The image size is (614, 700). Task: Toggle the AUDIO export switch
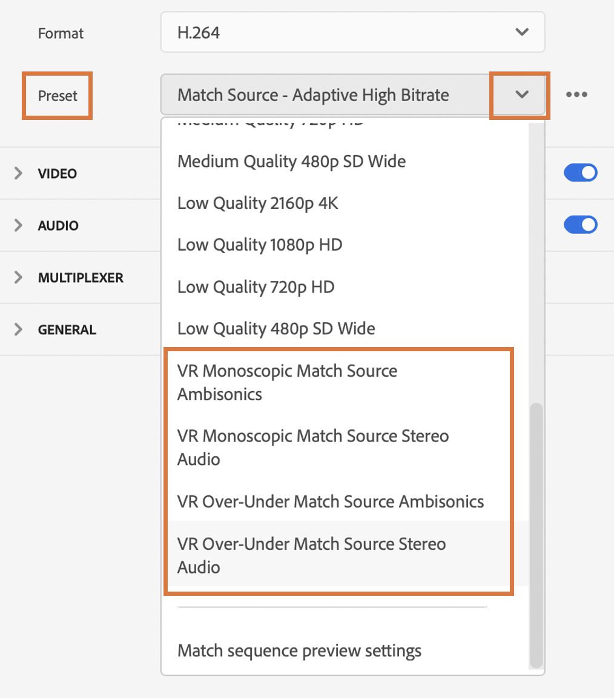[x=580, y=225]
